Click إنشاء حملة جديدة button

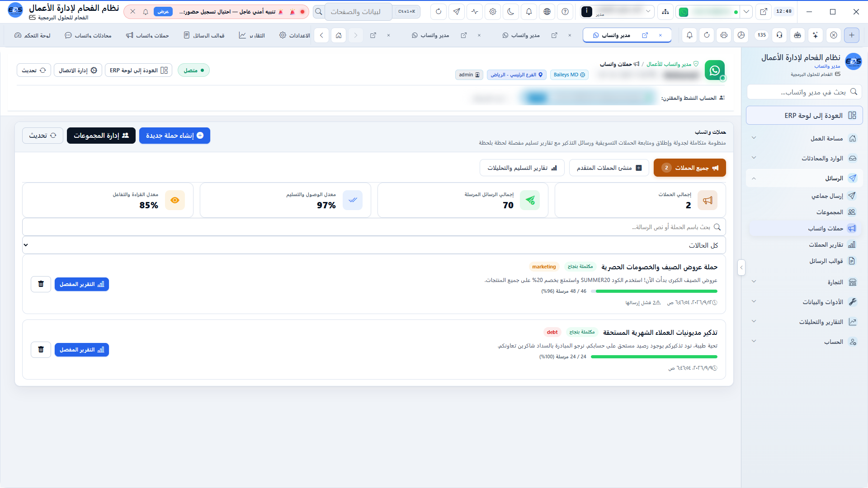[175, 136]
